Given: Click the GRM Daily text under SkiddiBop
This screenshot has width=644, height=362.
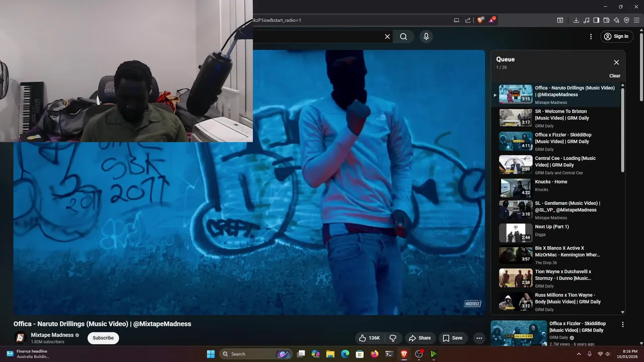Looking at the screenshot, I should [x=558, y=338].
